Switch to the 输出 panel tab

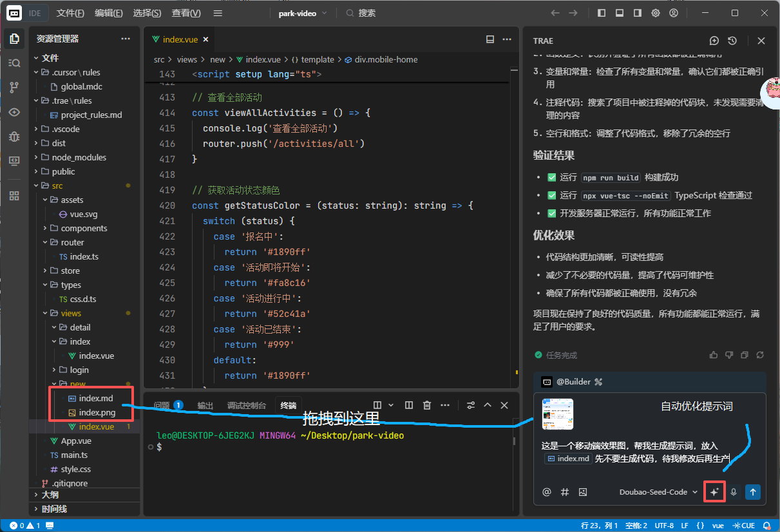[205, 405]
